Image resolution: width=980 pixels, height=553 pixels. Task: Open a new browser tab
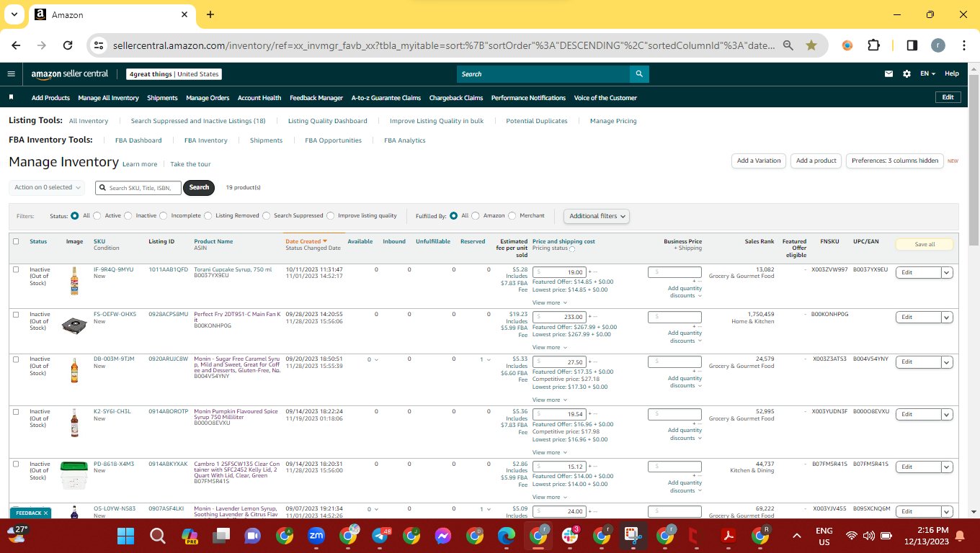point(210,14)
